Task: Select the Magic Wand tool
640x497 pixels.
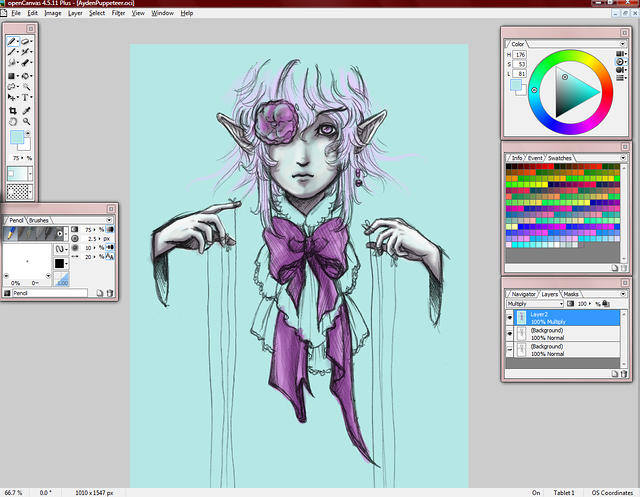Action: (x=25, y=87)
